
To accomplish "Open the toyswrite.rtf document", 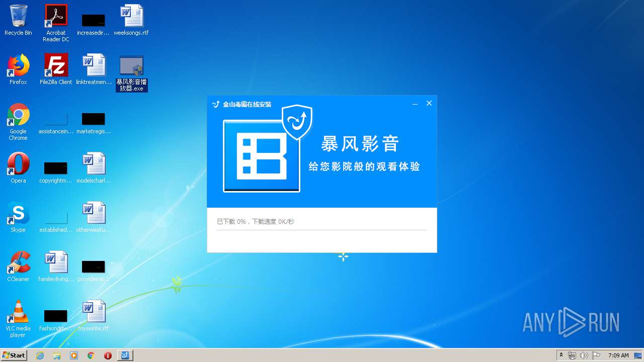I will click(94, 316).
